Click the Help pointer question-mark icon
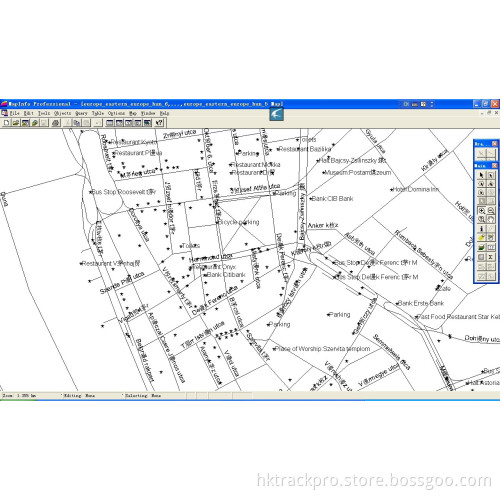Screen dimensions: 500x500 (159, 123)
